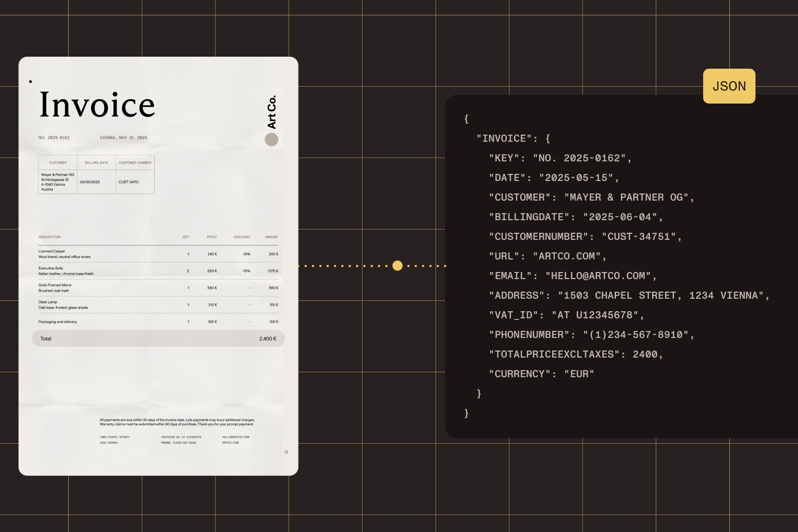Click the circular Art Co. logo mark

(x=270, y=139)
